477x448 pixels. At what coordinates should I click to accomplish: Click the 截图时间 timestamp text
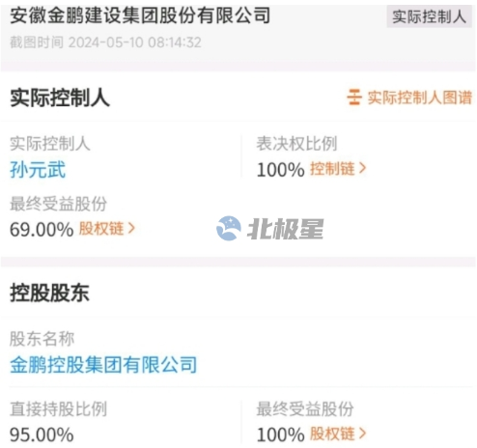[105, 42]
